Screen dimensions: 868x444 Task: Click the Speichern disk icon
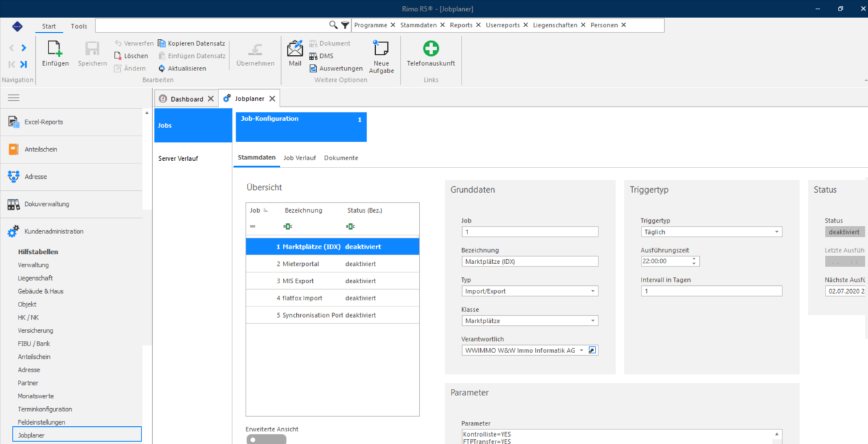[x=92, y=49]
